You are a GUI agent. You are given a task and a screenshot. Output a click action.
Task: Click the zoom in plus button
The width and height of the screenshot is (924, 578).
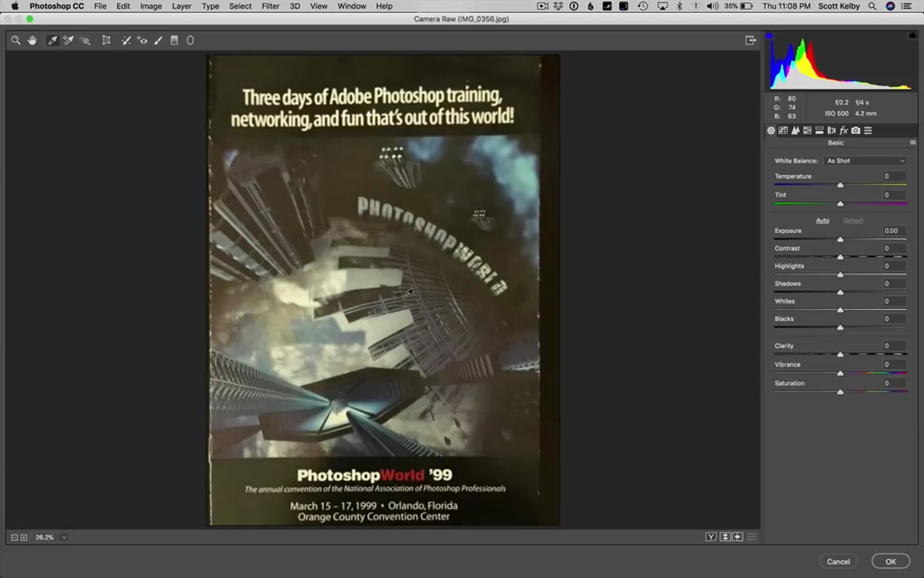pos(24,537)
